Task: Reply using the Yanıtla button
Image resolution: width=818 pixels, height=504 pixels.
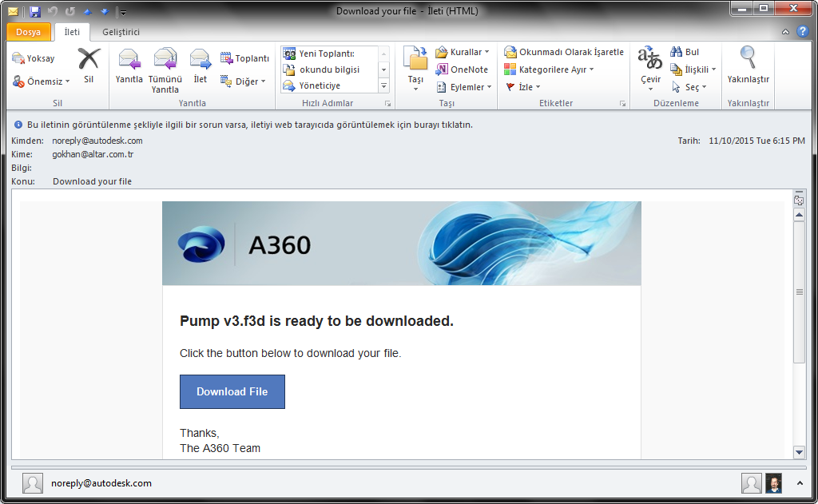Action: 129,65
